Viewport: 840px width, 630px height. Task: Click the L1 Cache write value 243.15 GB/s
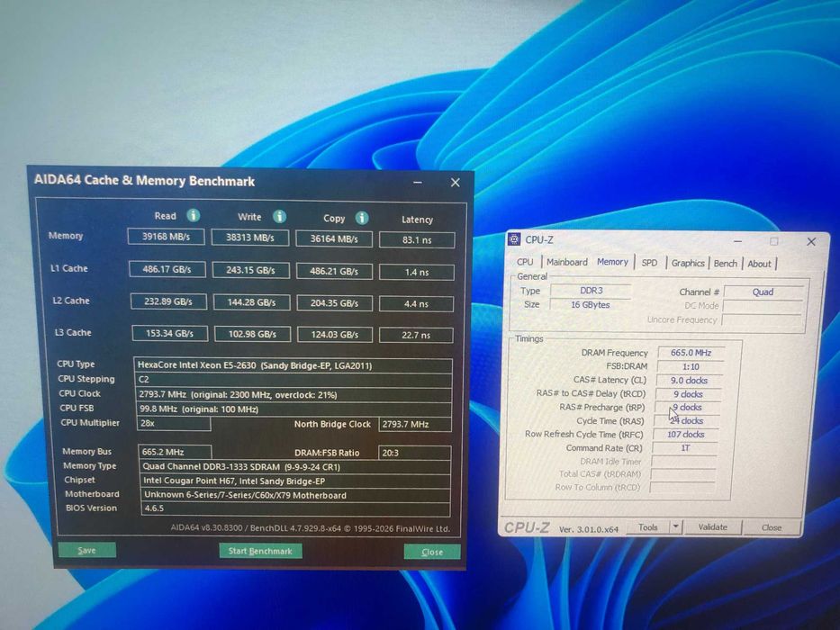point(250,271)
